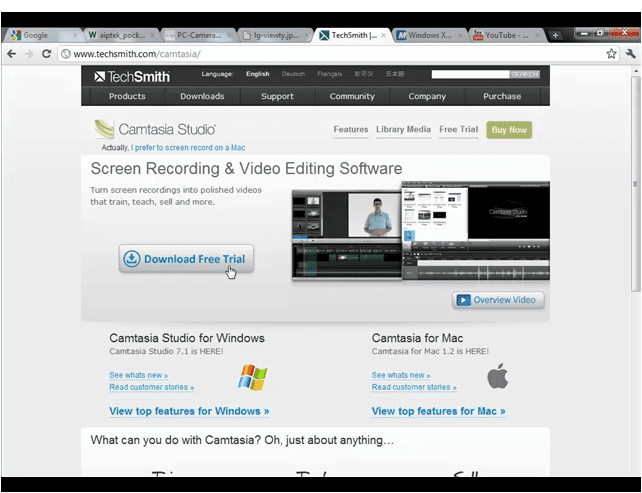Click the TechSmith site search field
The height and width of the screenshot is (493, 642).
(470, 74)
